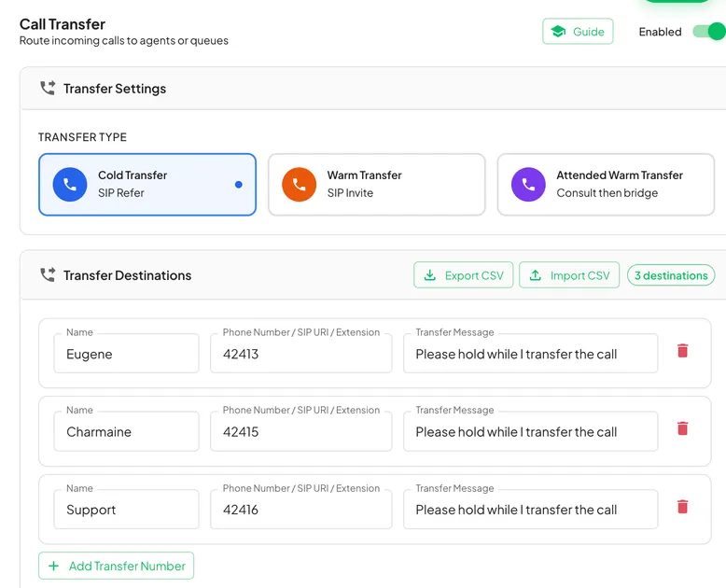Open the Guide button

tap(578, 32)
